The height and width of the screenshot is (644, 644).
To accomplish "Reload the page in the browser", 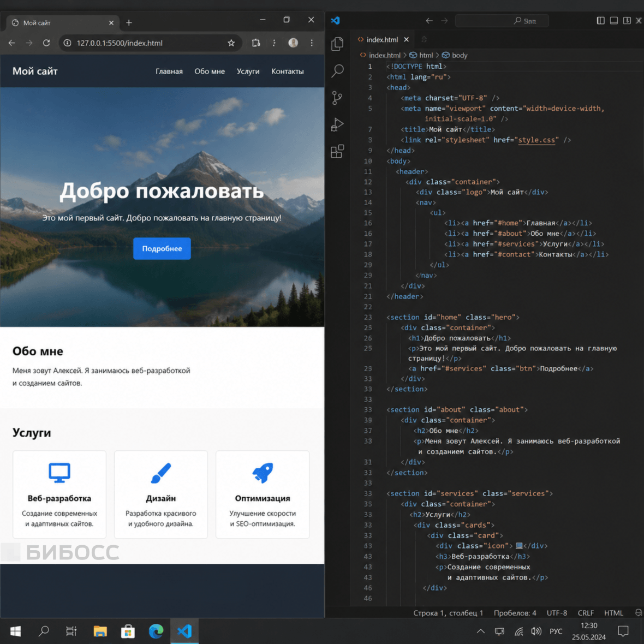I will coord(46,43).
